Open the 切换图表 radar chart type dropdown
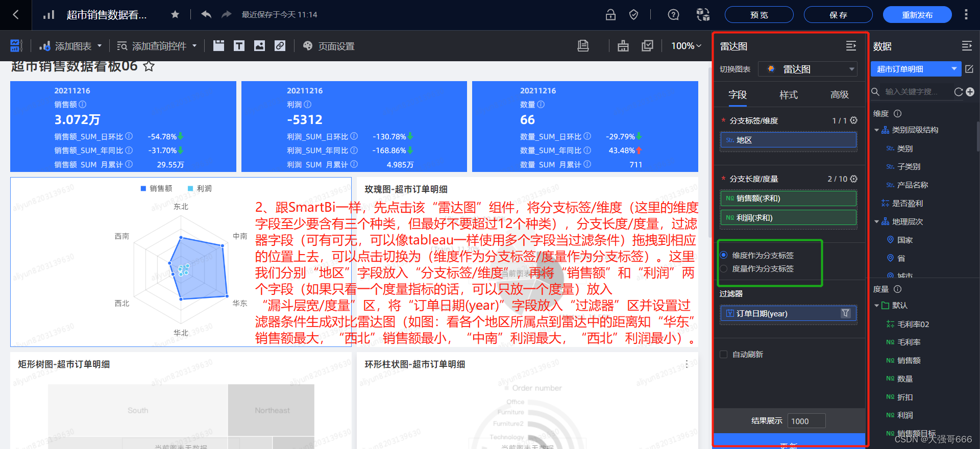This screenshot has width=980, height=449. click(x=807, y=69)
